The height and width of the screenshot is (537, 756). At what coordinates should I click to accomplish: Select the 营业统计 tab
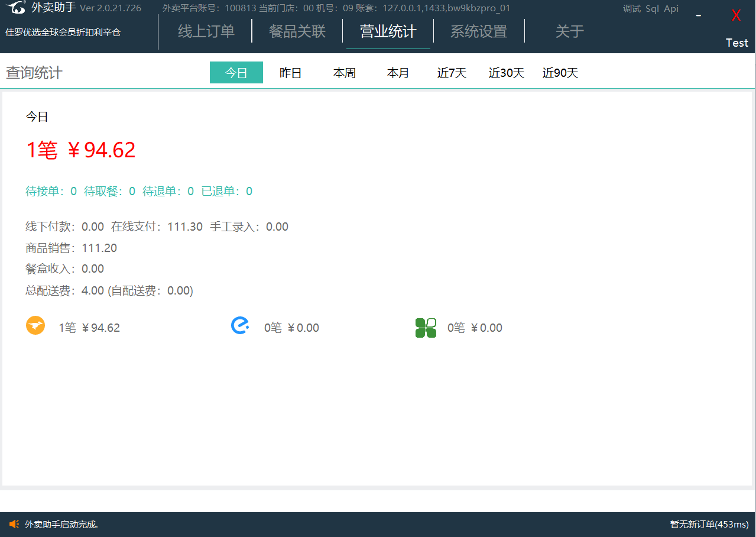[x=388, y=31]
